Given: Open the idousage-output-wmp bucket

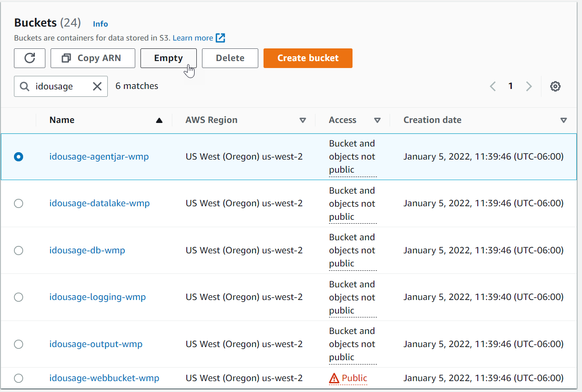Looking at the screenshot, I should pos(96,344).
